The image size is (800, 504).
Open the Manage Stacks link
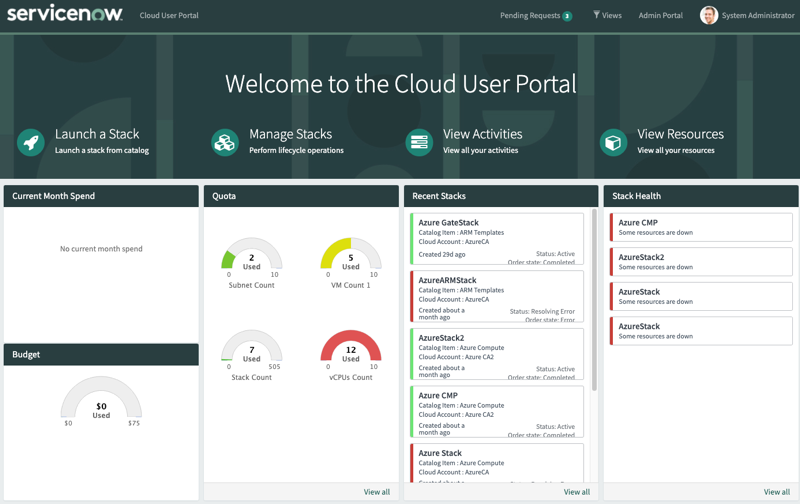tap(290, 134)
